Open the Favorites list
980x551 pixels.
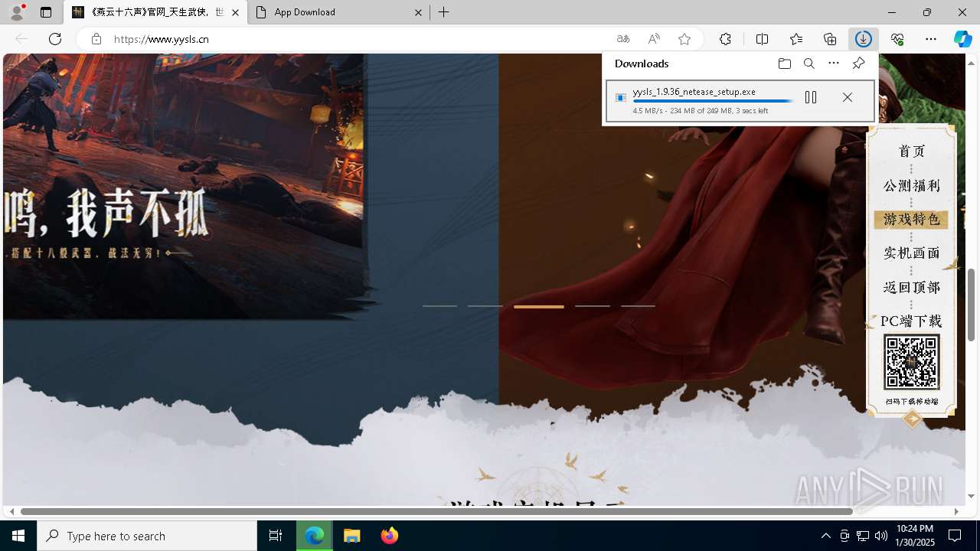pos(796,39)
